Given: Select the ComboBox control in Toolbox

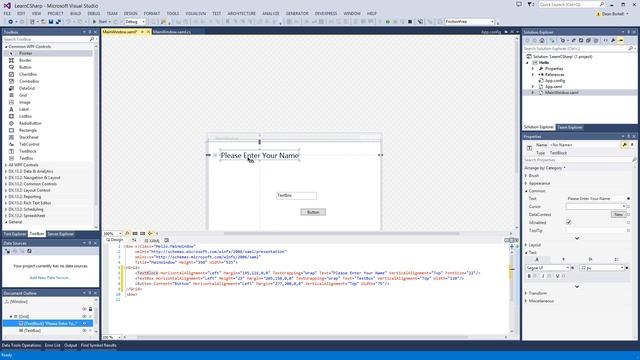Looking at the screenshot, I should [29, 81].
